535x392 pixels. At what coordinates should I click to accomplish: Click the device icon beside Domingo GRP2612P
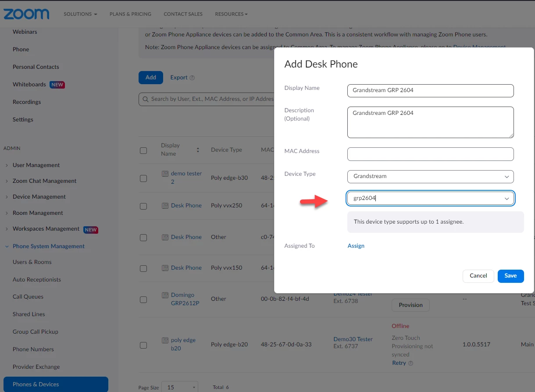pos(165,295)
